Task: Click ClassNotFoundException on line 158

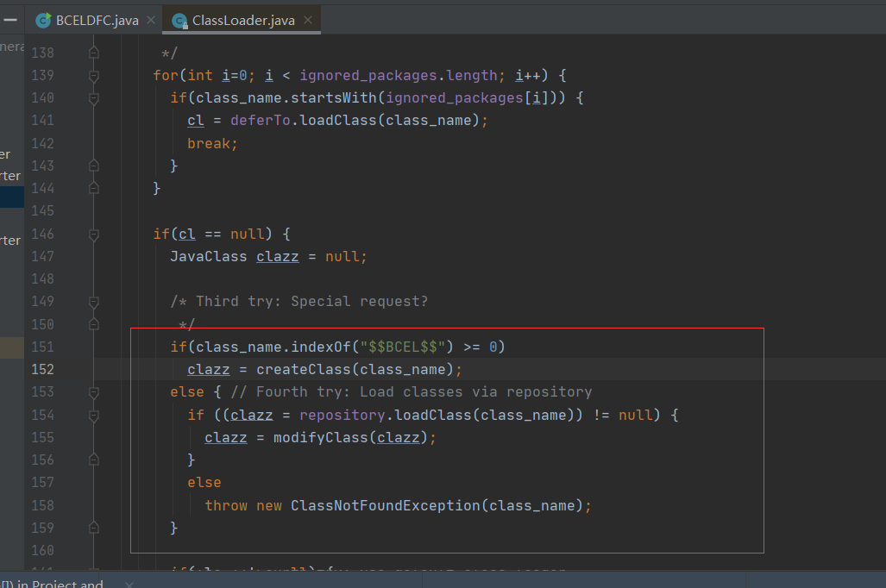Action: point(386,505)
